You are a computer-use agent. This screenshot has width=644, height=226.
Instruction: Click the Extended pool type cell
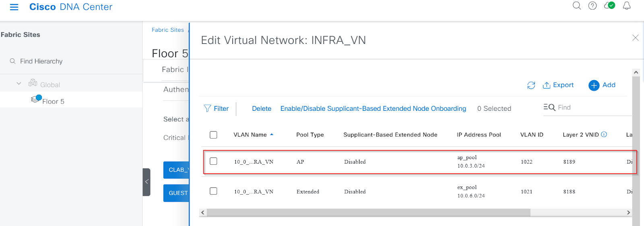point(308,192)
